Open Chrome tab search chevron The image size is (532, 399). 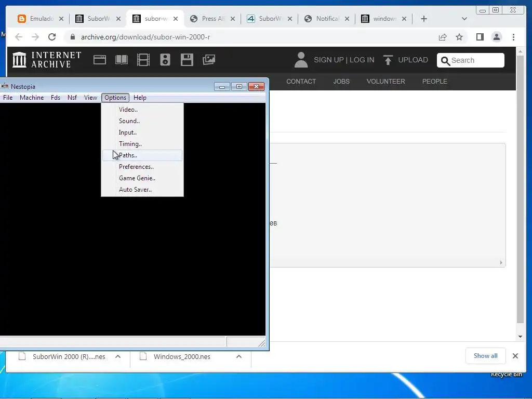tap(464, 19)
